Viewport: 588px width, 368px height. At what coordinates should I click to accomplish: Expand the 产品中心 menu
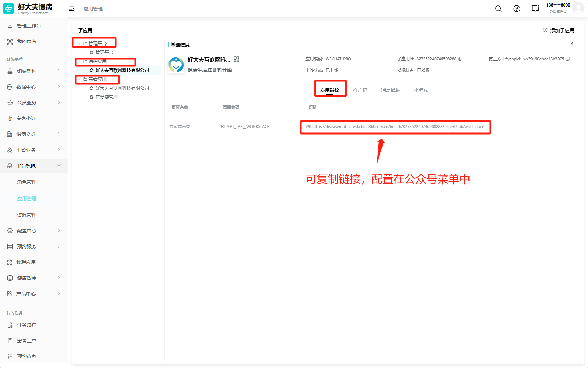click(x=34, y=294)
